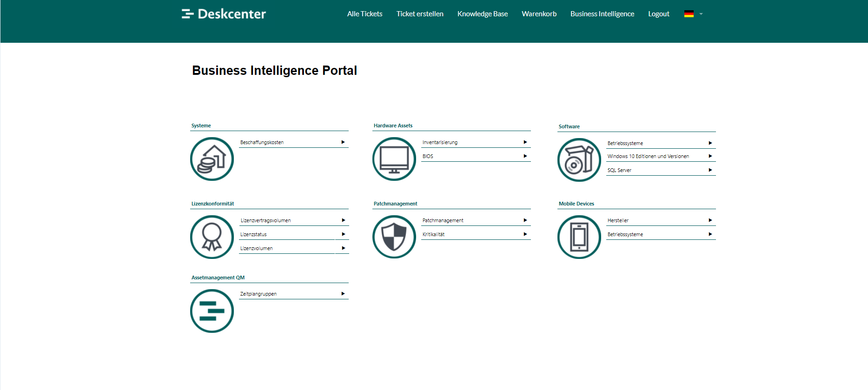Open the Knowledge Base menu item
Viewport: 868px width, 390px height.
(483, 14)
